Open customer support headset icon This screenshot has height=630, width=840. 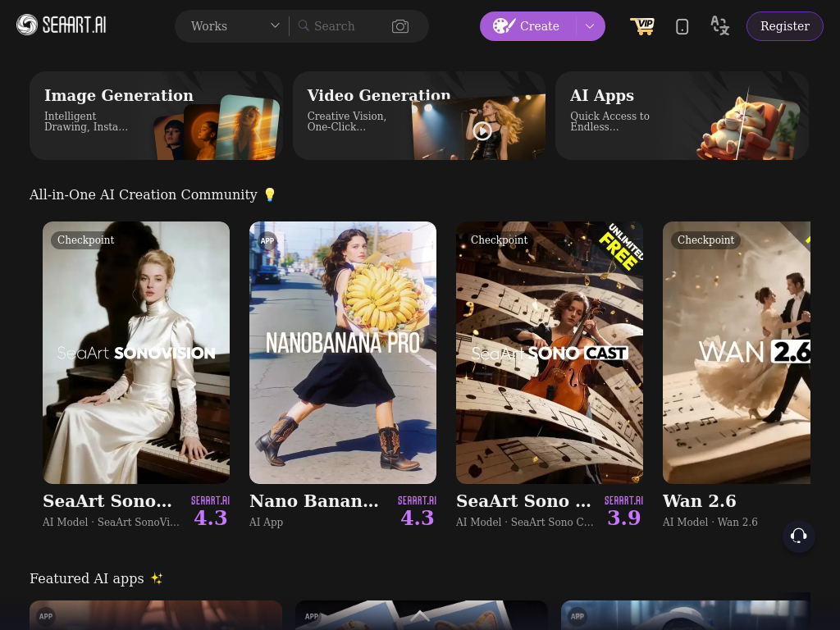tap(798, 536)
